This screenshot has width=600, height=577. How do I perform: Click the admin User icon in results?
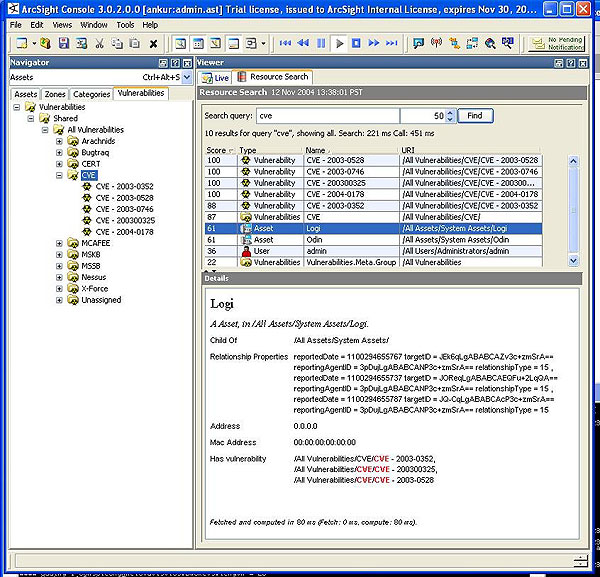click(x=245, y=251)
